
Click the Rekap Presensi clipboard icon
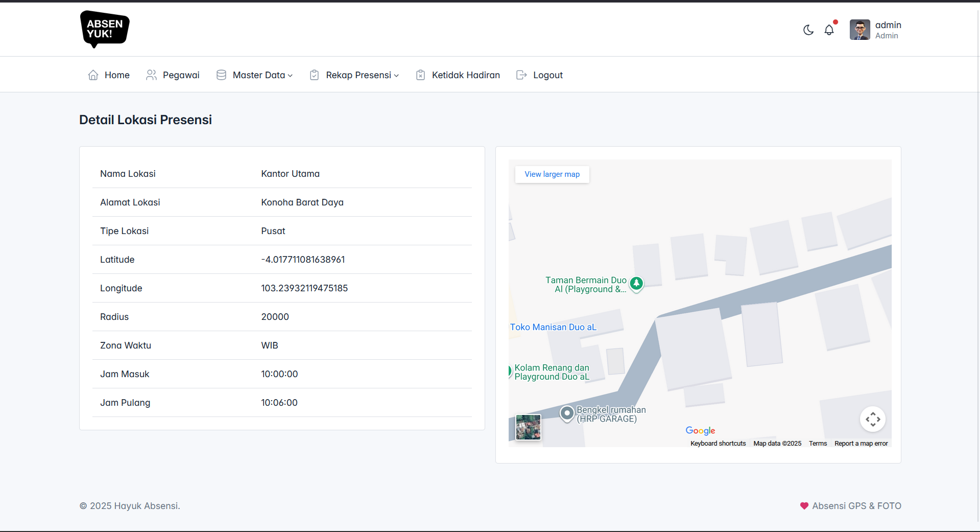315,75
